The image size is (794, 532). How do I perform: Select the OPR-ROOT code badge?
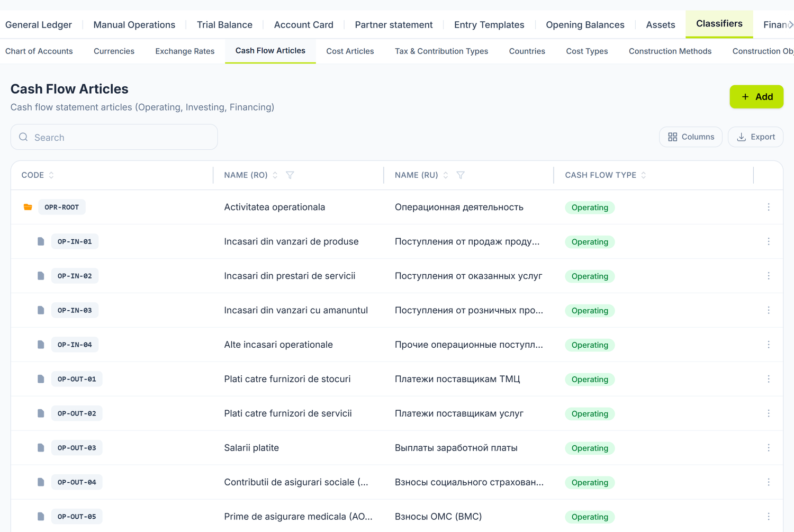click(x=62, y=207)
